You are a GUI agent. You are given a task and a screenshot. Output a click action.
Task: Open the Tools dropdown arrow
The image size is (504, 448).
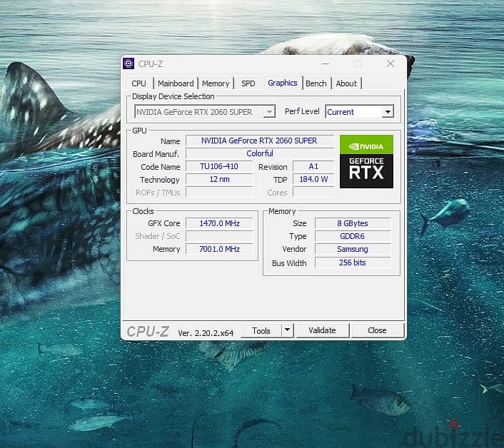[288, 330]
